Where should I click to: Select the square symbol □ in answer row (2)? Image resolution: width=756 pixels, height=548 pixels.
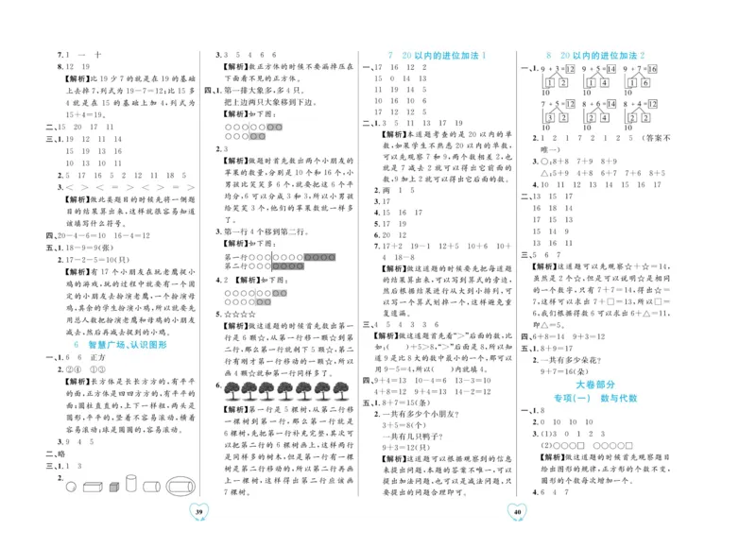(580, 446)
